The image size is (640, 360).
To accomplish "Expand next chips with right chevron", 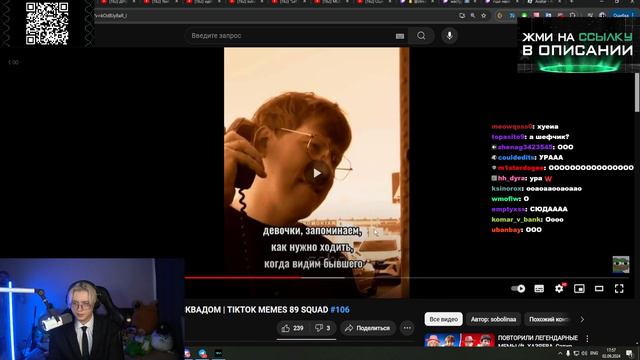I will click(582, 319).
